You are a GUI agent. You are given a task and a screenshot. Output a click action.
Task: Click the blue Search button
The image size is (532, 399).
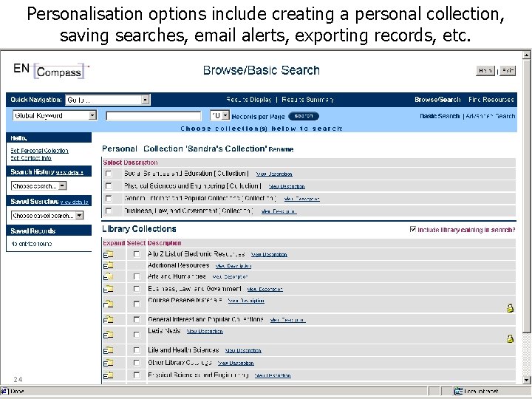(304, 116)
